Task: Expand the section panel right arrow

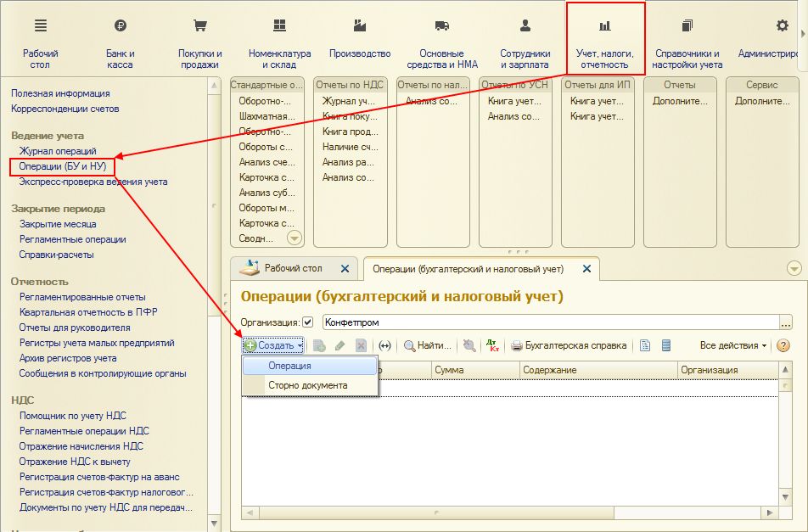Action: pyautogui.click(x=803, y=33)
